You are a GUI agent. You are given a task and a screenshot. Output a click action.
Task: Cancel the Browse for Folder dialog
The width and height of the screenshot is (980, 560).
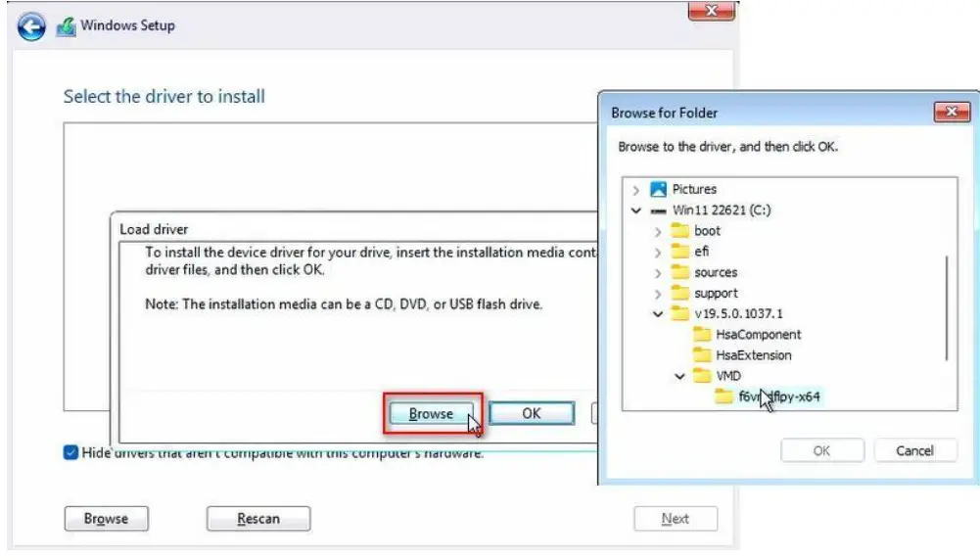pyautogui.click(x=915, y=450)
